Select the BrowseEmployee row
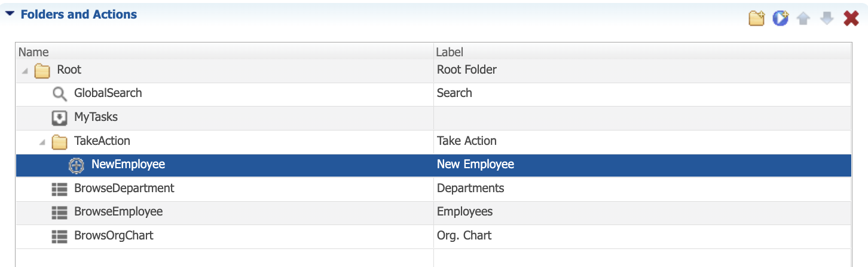868x267 pixels. pos(433,212)
